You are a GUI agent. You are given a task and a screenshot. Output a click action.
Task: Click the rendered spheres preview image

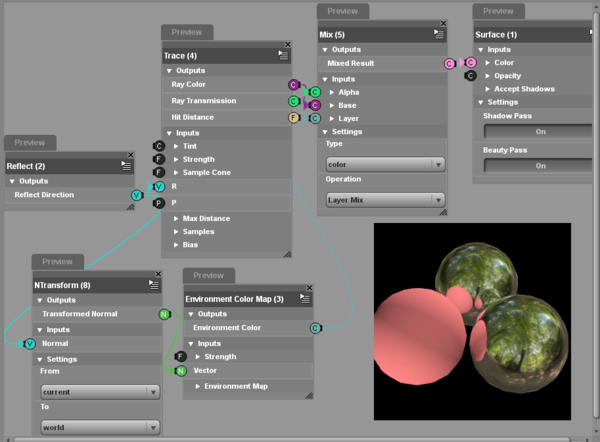point(472,321)
